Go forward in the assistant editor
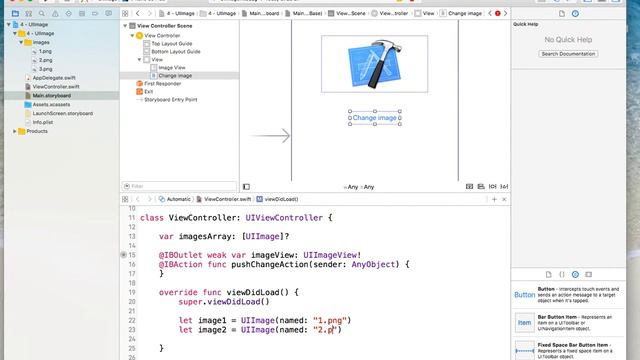The height and width of the screenshot is (360, 640). click(149, 199)
